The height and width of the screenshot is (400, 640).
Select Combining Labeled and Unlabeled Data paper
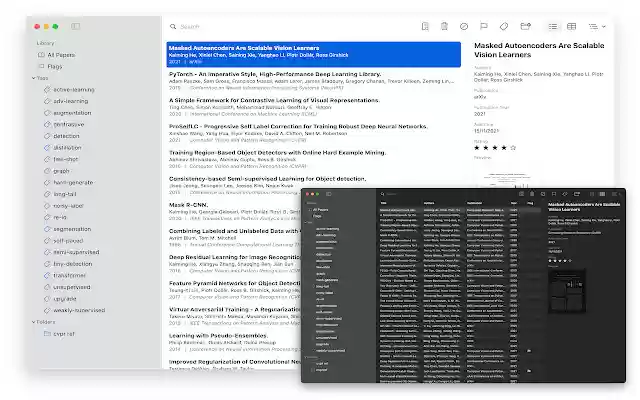233,237
